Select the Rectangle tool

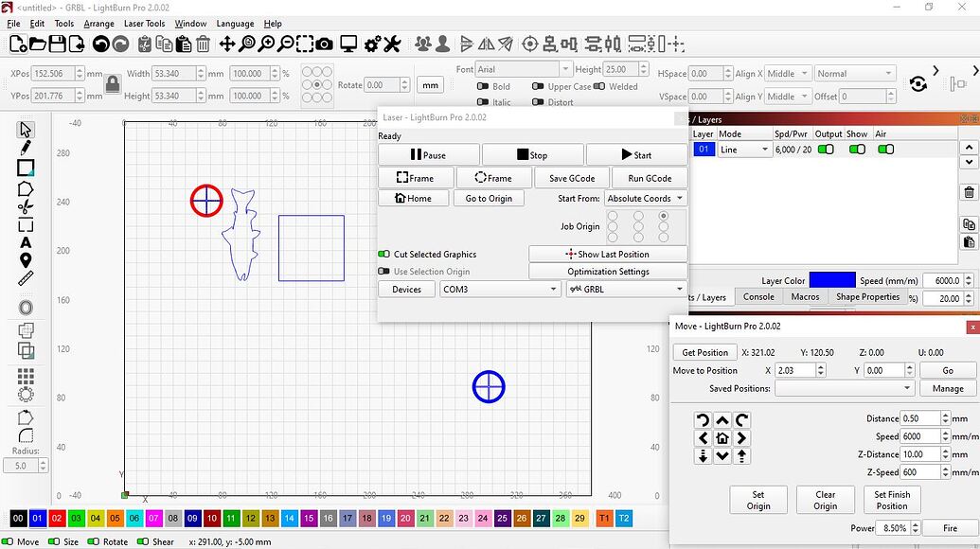[x=26, y=168]
